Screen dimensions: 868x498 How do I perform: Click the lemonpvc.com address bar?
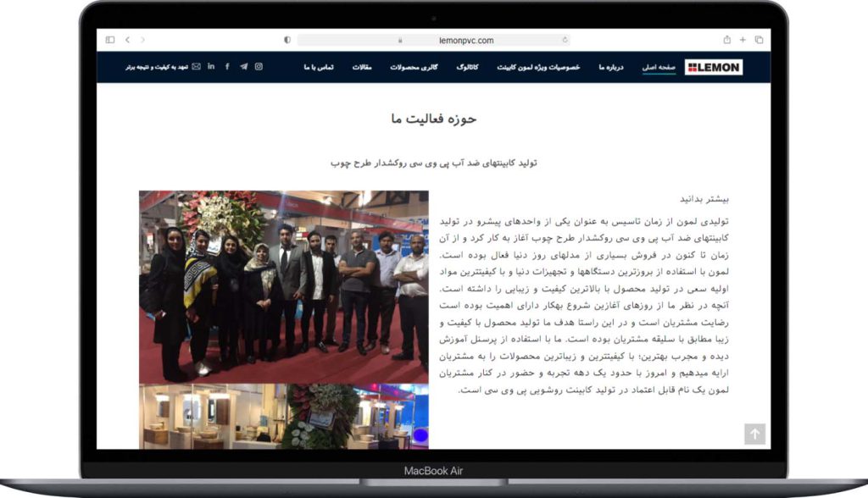tap(432, 40)
